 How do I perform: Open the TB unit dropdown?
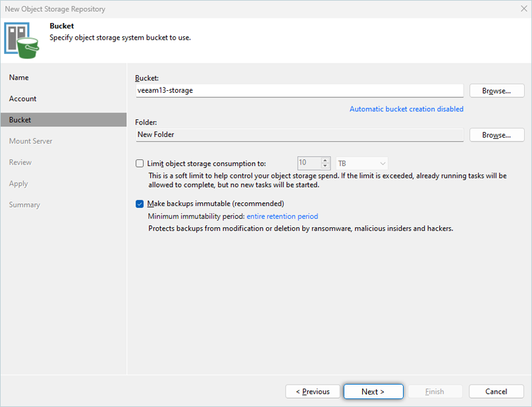[x=361, y=163]
